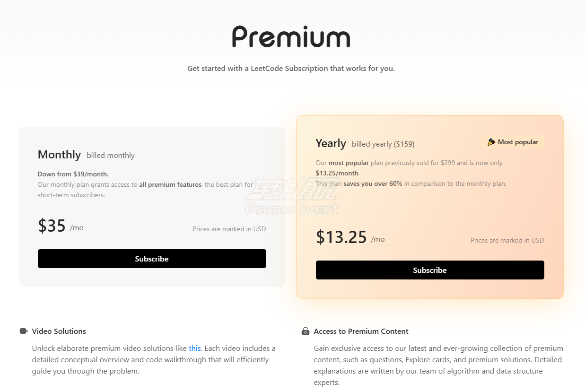Click the video camera icon beside Video Solutions
Screen dimensions: 585x392
[x=24, y=331]
